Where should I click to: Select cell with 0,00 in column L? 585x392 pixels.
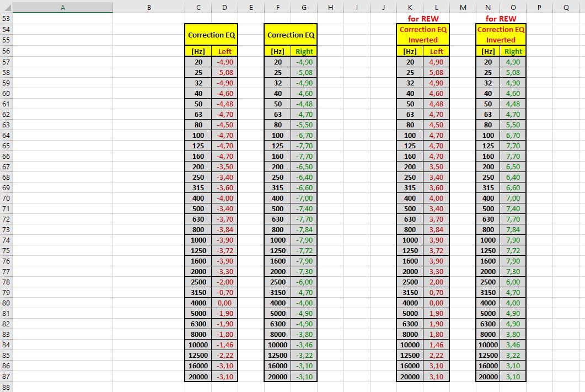436,303
